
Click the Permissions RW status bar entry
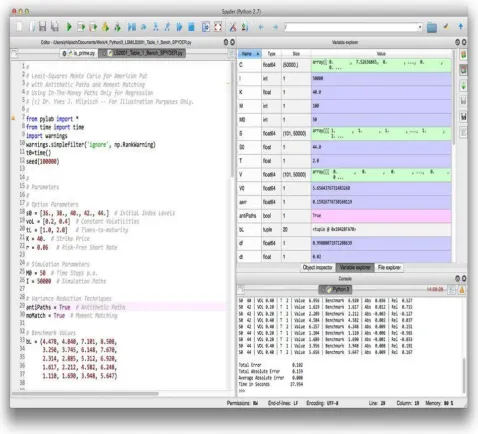242,403
